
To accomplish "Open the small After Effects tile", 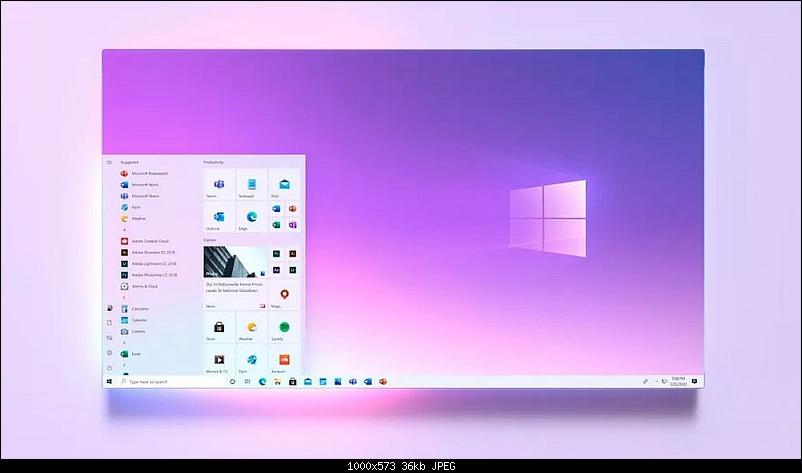I will tap(276, 270).
